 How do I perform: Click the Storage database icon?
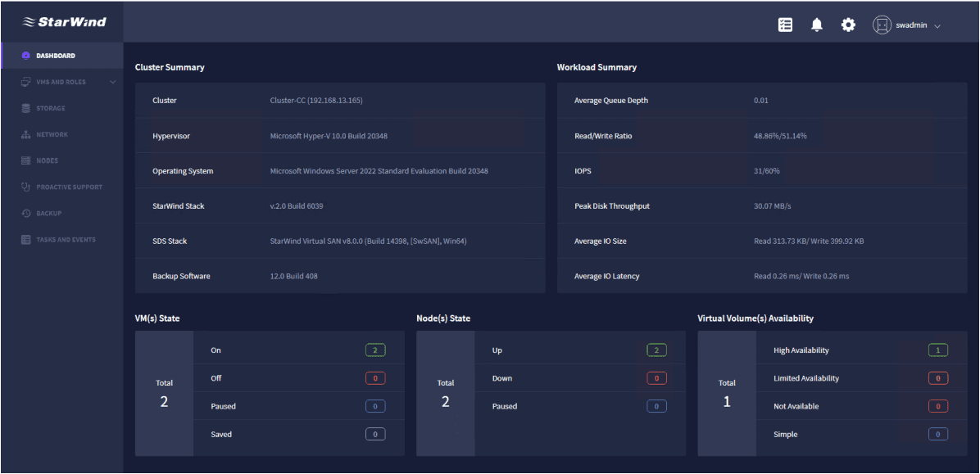click(25, 108)
